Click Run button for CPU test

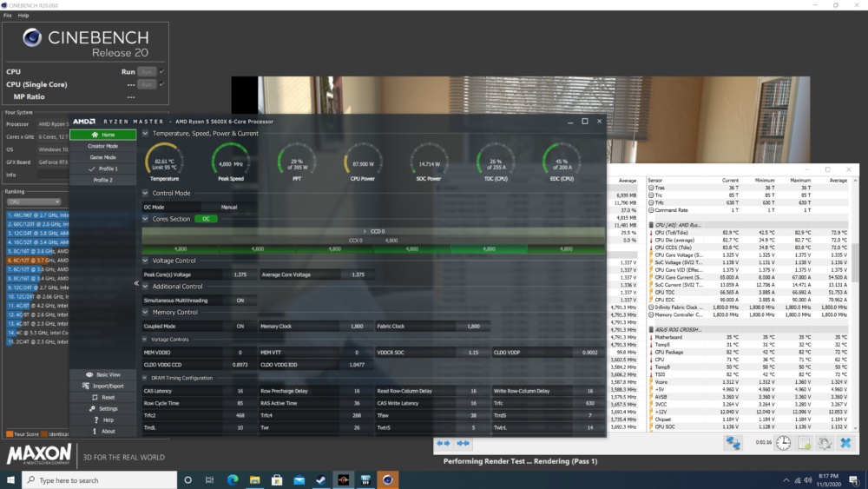(147, 71)
